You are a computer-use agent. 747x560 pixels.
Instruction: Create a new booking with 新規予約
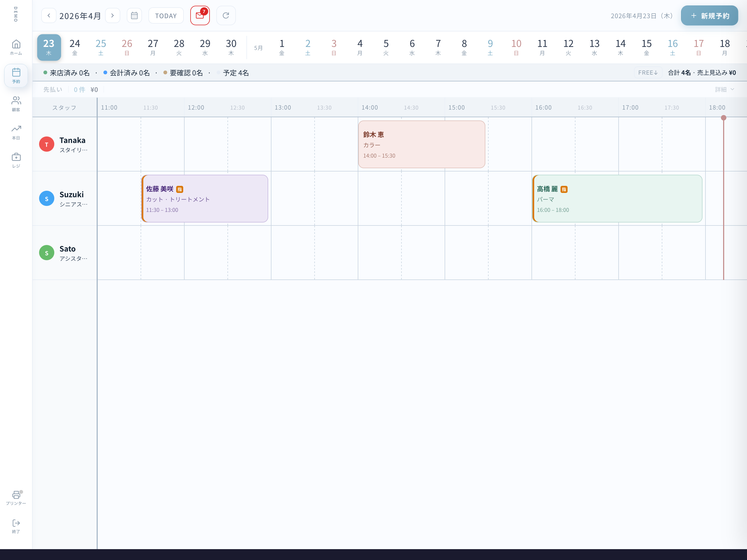(709, 15)
